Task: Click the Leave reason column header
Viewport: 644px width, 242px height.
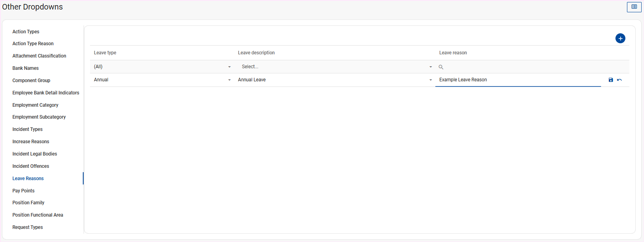Action: tap(453, 53)
